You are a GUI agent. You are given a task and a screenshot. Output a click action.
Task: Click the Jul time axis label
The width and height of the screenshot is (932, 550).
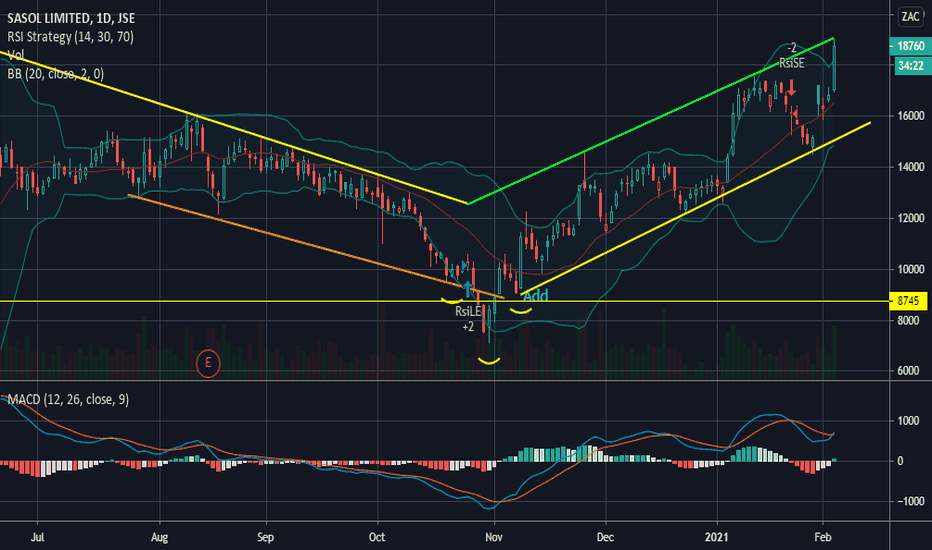point(37,537)
